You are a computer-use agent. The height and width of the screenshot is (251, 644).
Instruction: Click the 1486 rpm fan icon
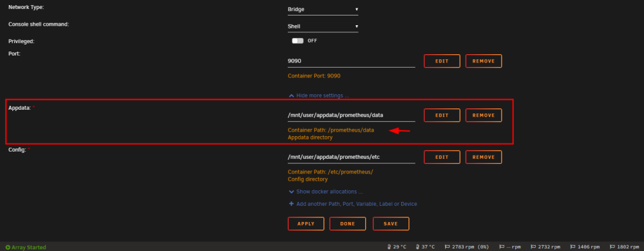click(573, 247)
